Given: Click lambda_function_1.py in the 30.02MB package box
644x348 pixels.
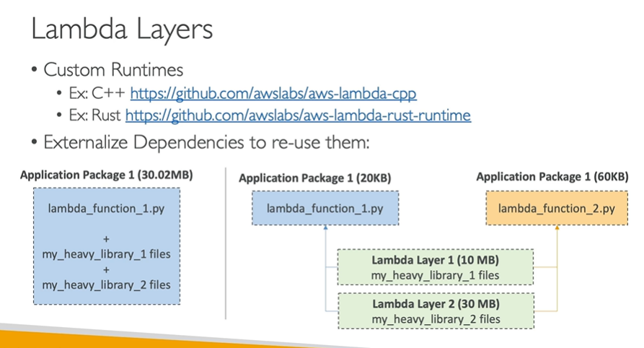Looking at the screenshot, I should [107, 209].
